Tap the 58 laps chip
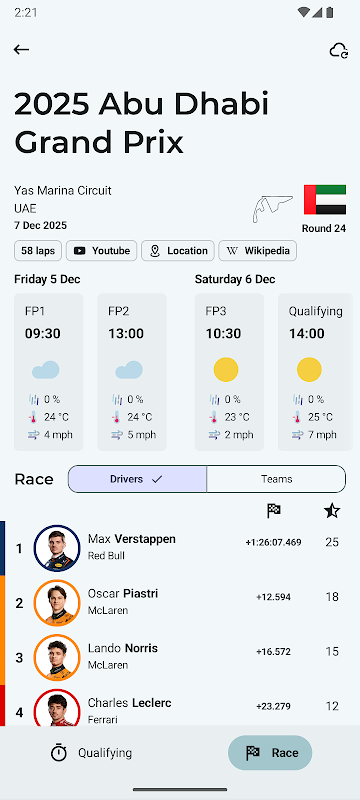360x800 pixels. tap(38, 251)
